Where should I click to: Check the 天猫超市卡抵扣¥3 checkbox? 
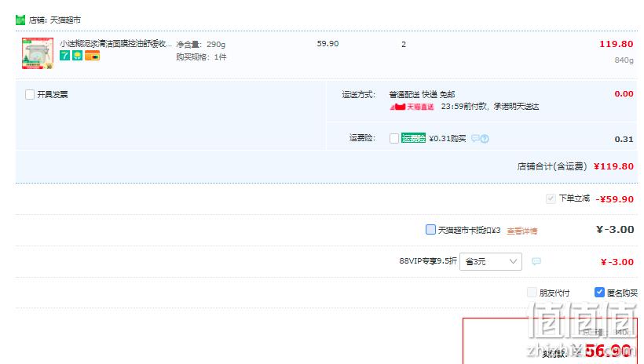point(430,229)
